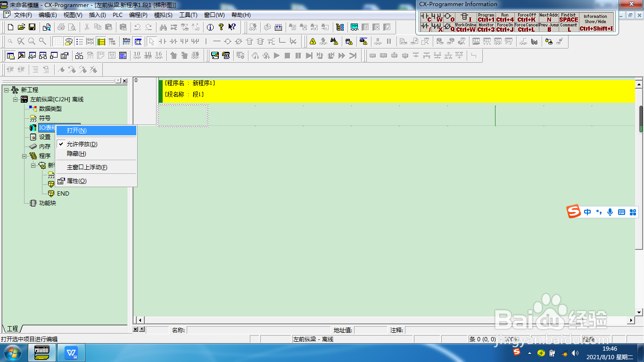Open the 文件(F) menu
The image size is (644, 362).
point(23,15)
